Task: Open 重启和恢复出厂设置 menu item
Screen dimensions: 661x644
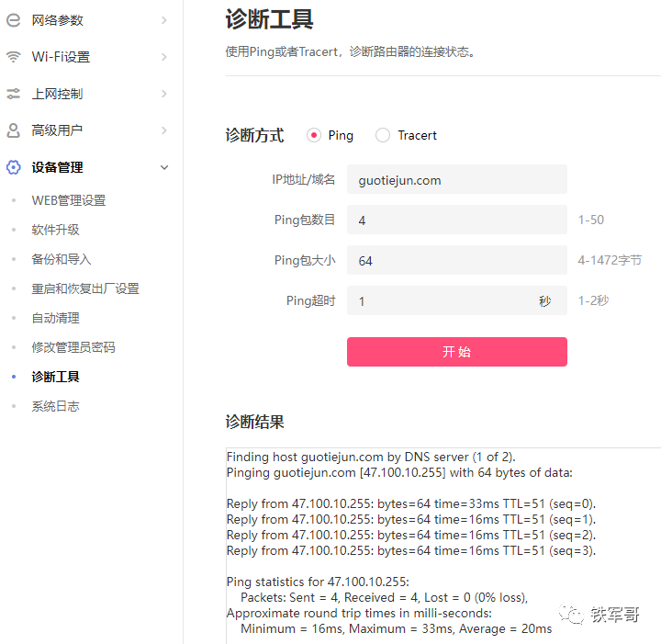Action: point(85,288)
